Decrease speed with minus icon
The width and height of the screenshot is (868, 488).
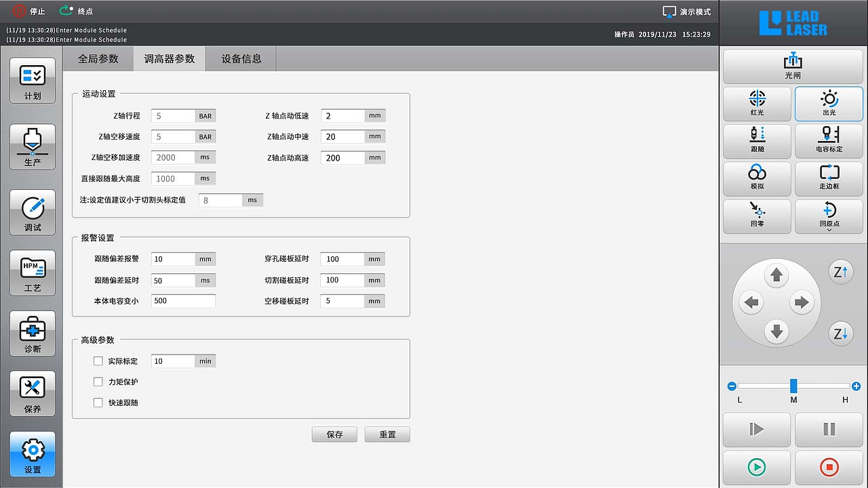732,386
